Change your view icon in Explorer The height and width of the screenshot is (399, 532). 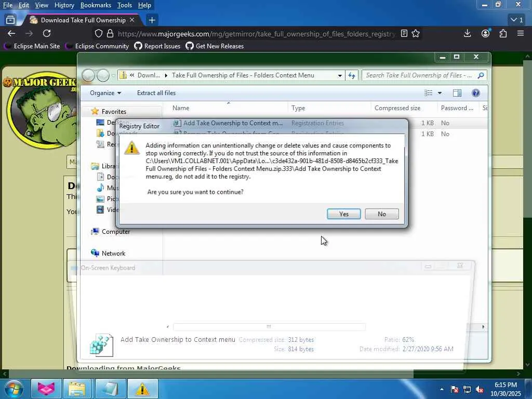click(429, 93)
